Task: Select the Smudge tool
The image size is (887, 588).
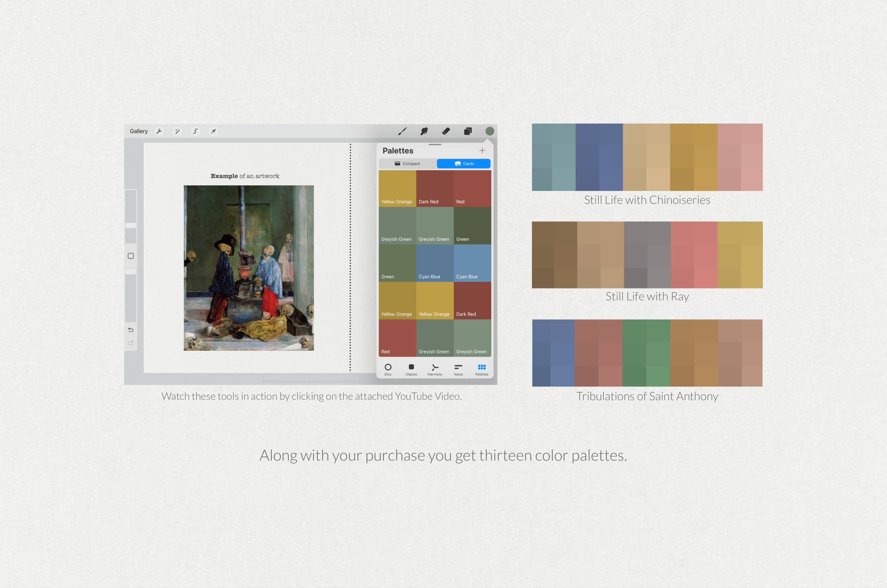Action: (x=424, y=131)
